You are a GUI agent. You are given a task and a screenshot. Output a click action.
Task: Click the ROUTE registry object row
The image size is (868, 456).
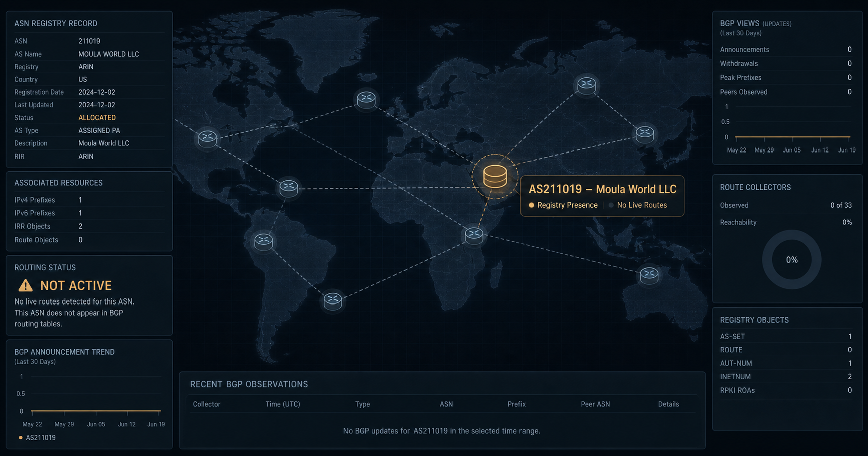click(x=786, y=350)
